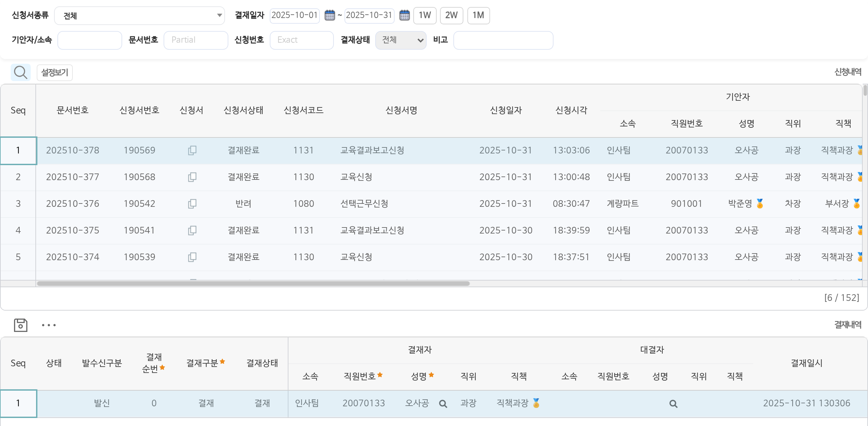Image resolution: width=868 pixels, height=426 pixels.
Task: Click the start date field 2025-10-01
Action: [x=294, y=15]
